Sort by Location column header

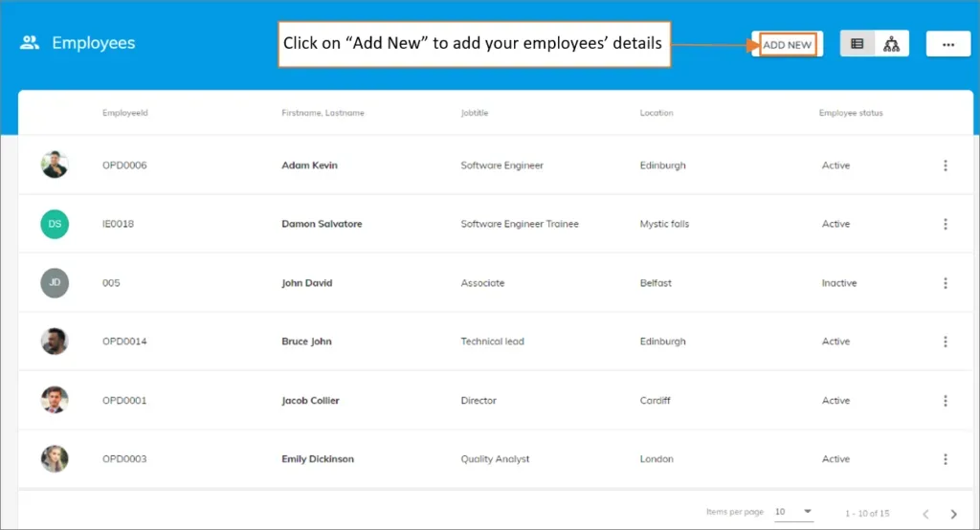tap(657, 113)
